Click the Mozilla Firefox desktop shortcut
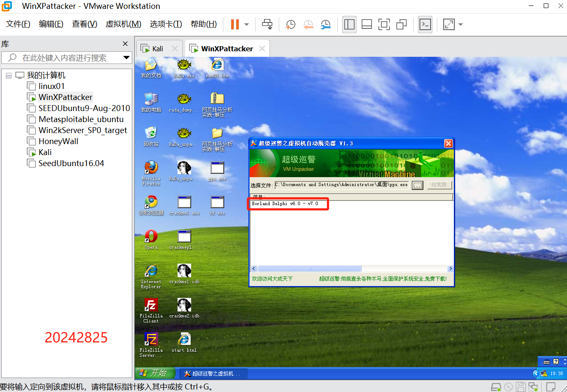The height and width of the screenshot is (392, 567). pos(151,173)
